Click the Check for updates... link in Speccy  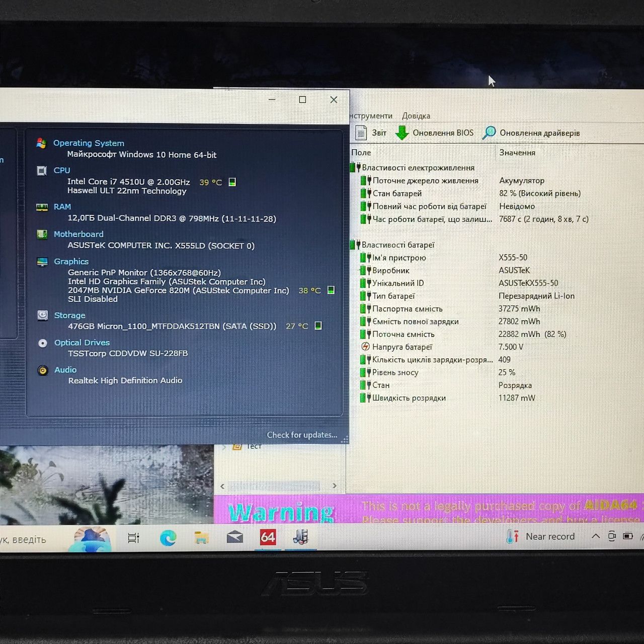coord(302,435)
